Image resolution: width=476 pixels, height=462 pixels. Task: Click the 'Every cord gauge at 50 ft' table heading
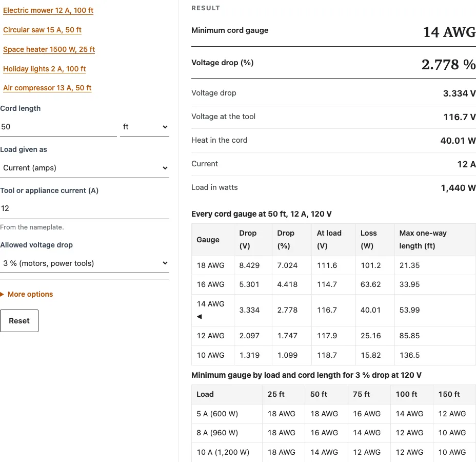(262, 214)
